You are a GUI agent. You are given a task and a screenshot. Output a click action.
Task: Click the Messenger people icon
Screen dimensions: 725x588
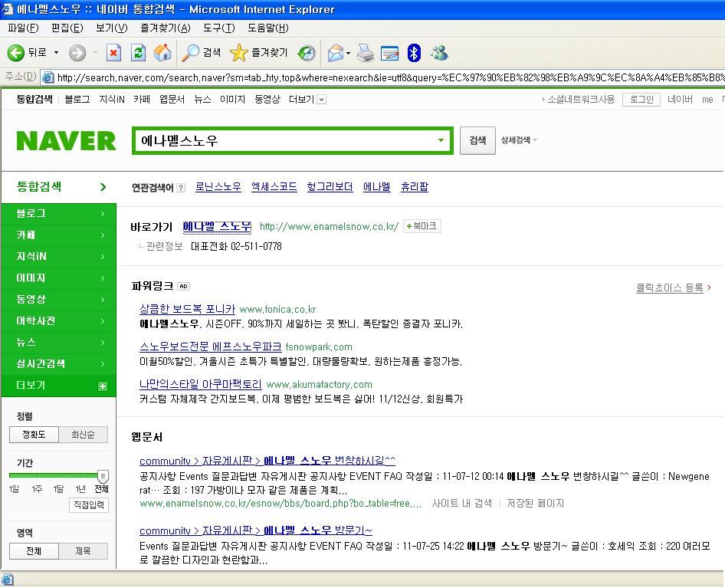439,53
